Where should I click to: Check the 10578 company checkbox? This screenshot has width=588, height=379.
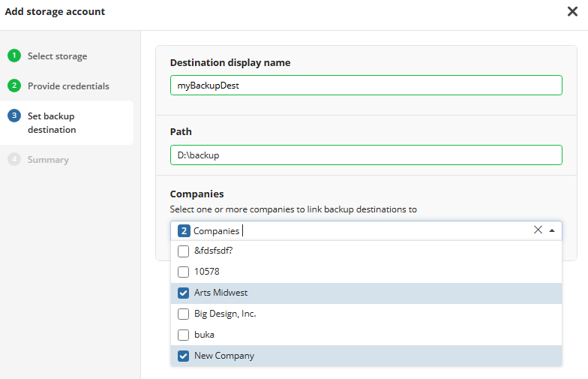tap(183, 272)
